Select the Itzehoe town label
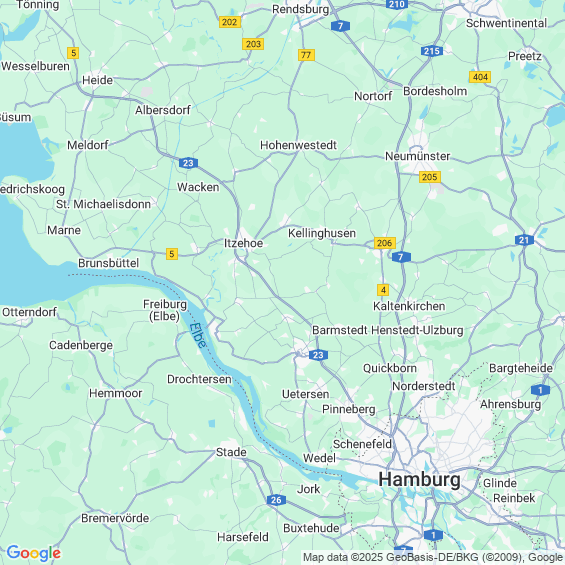565x565 pixels. coord(244,243)
